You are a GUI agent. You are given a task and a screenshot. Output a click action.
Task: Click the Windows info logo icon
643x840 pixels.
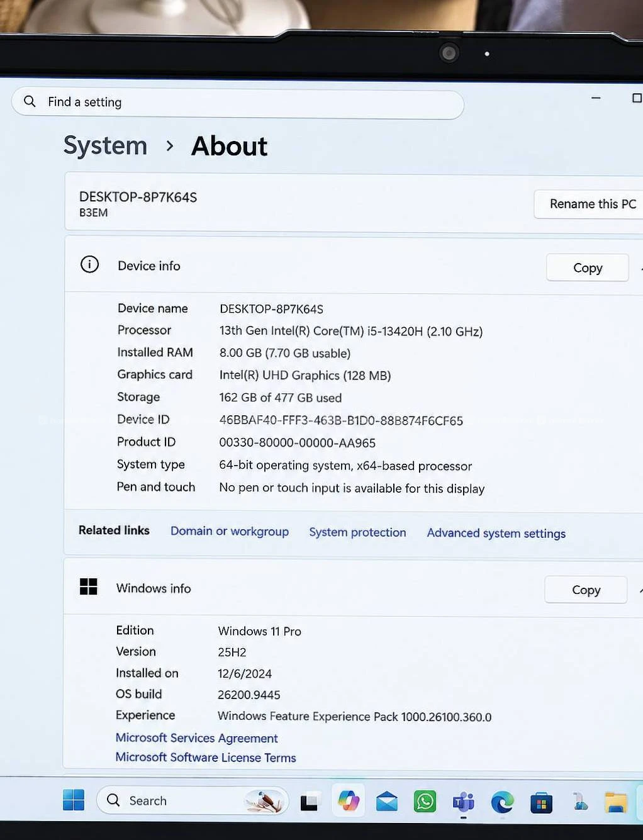coord(89,586)
